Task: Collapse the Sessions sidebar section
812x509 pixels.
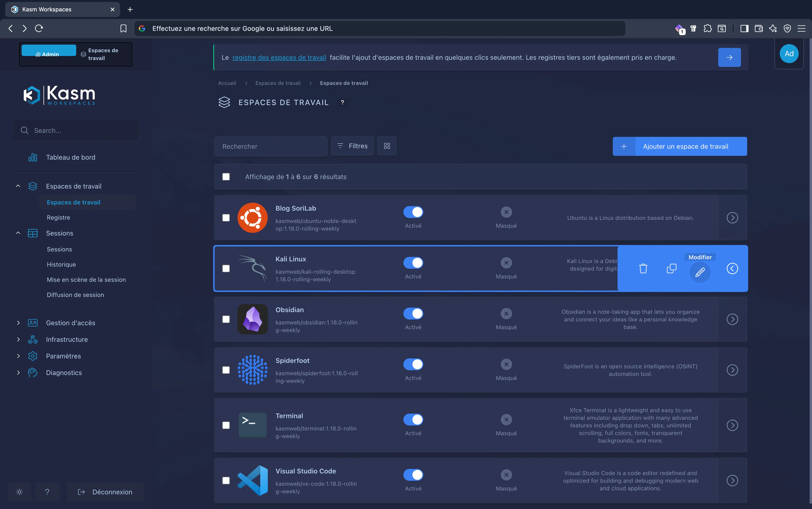Action: click(x=18, y=233)
